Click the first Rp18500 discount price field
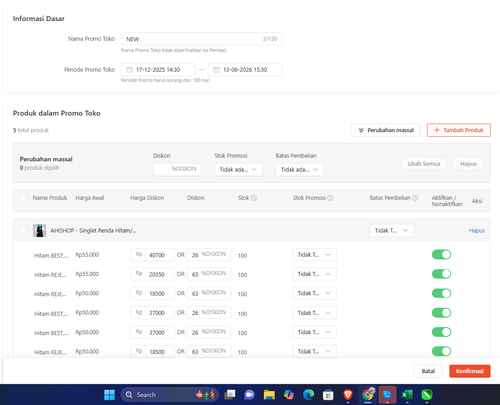This screenshot has height=405, width=500. [152, 294]
